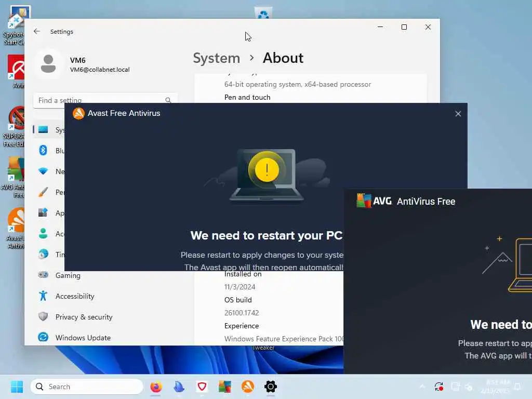The image size is (532, 399).
Task: Open the Windows Start button
Action: (x=17, y=387)
